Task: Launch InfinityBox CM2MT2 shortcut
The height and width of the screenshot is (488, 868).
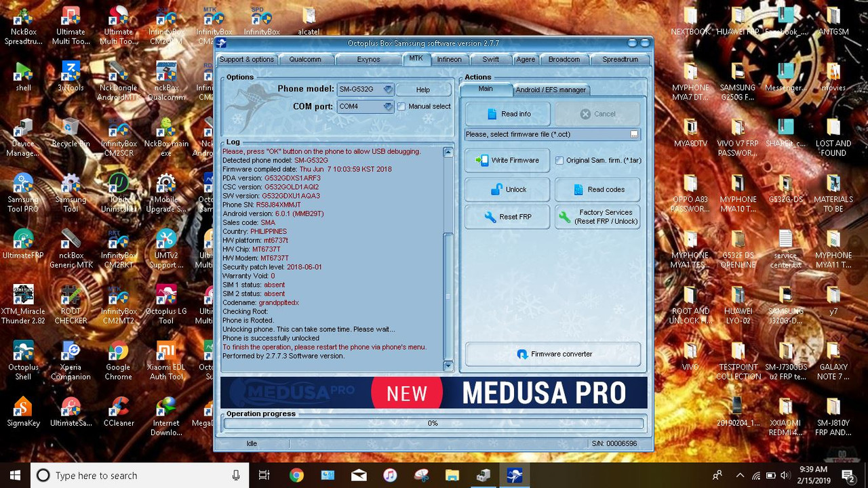Action: (119, 303)
